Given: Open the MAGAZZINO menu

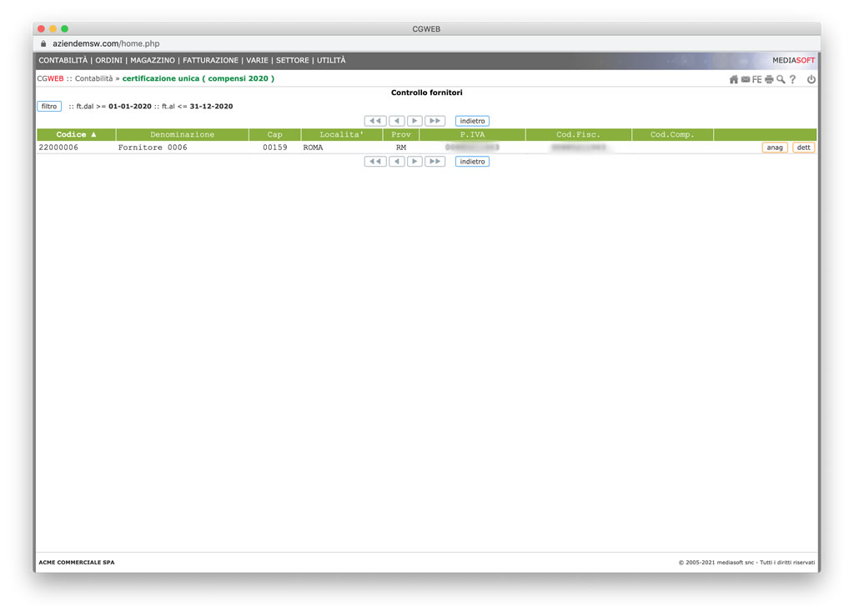Looking at the screenshot, I should [153, 60].
